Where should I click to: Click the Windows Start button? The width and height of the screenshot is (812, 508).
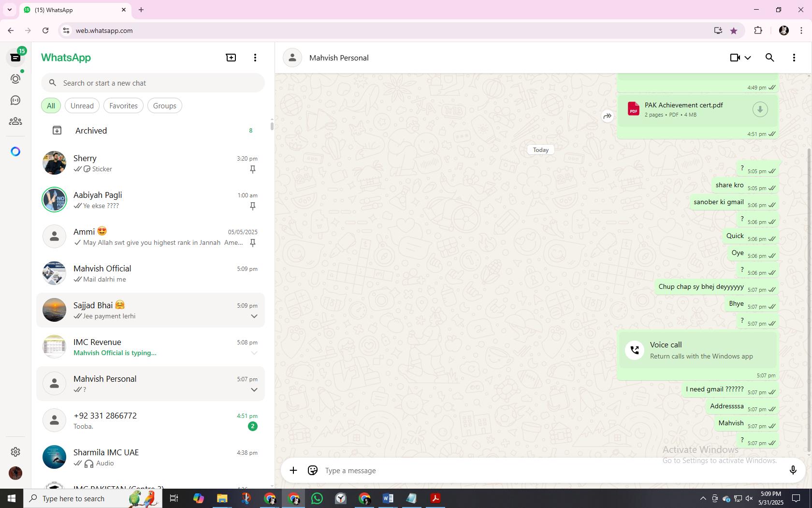(12, 498)
